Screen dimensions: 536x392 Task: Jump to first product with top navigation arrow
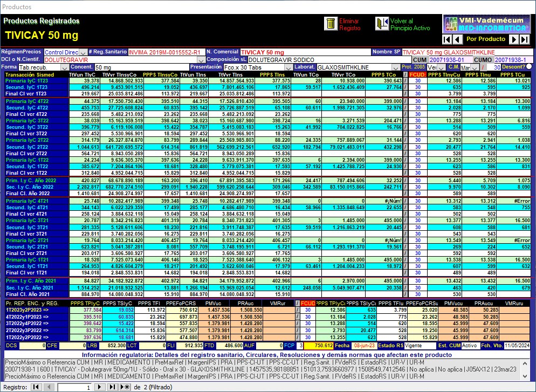click(446, 39)
